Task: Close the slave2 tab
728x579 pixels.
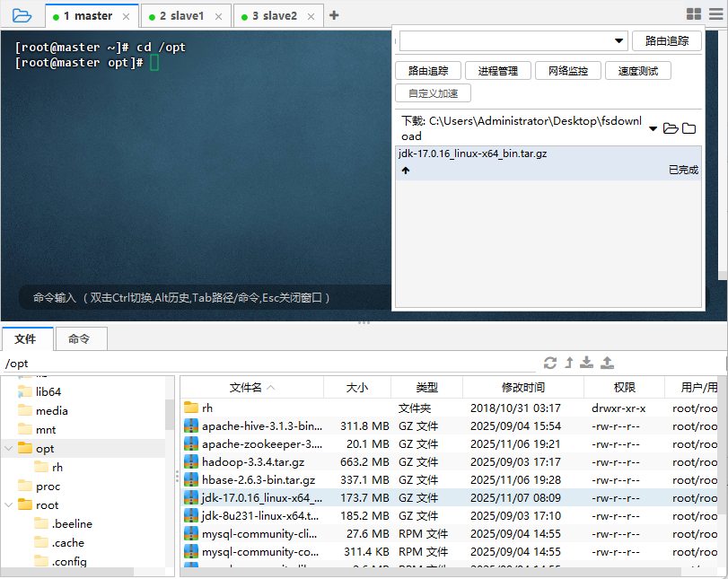Action: (311, 17)
